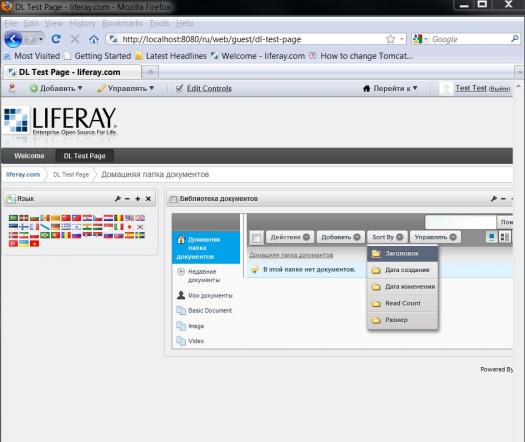Select the Vietnamese flag language
This screenshot has height=442, width=525.
click(34, 243)
